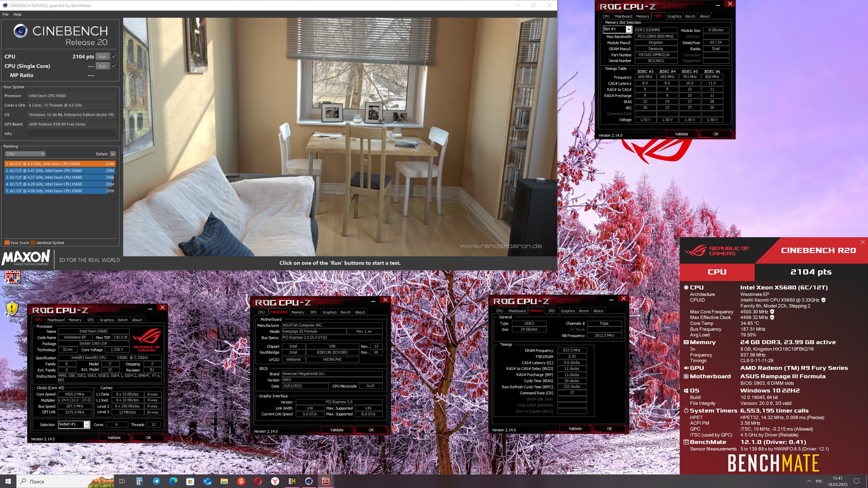
Task: Toggle the CPU (Single Core) test checkbox
Action: [x=114, y=66]
